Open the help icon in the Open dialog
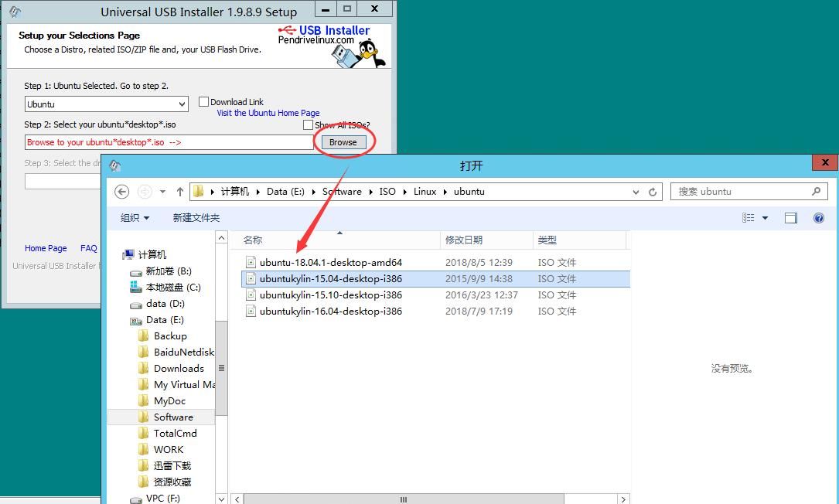 pos(819,218)
